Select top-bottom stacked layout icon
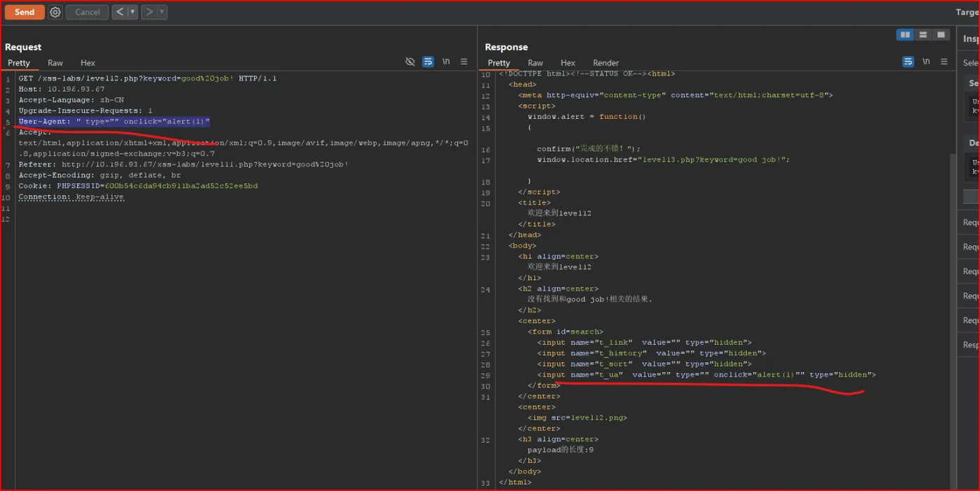This screenshot has height=491, width=980. [923, 35]
